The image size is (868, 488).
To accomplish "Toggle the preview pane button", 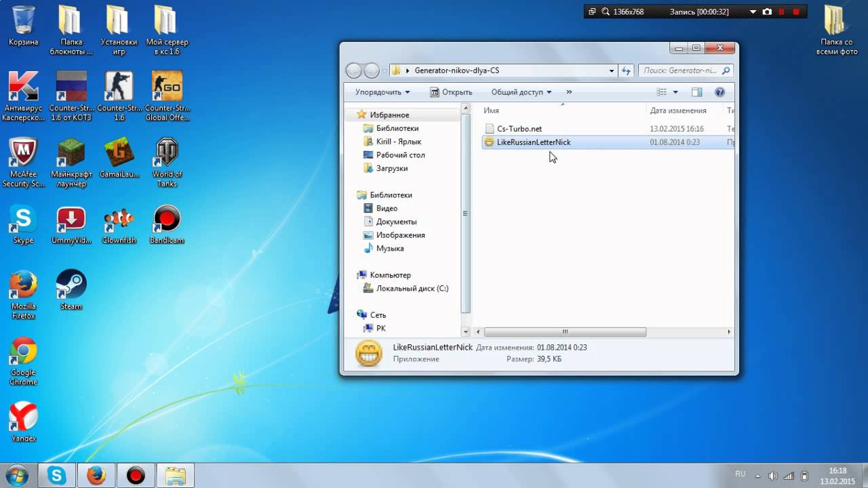I will (696, 92).
